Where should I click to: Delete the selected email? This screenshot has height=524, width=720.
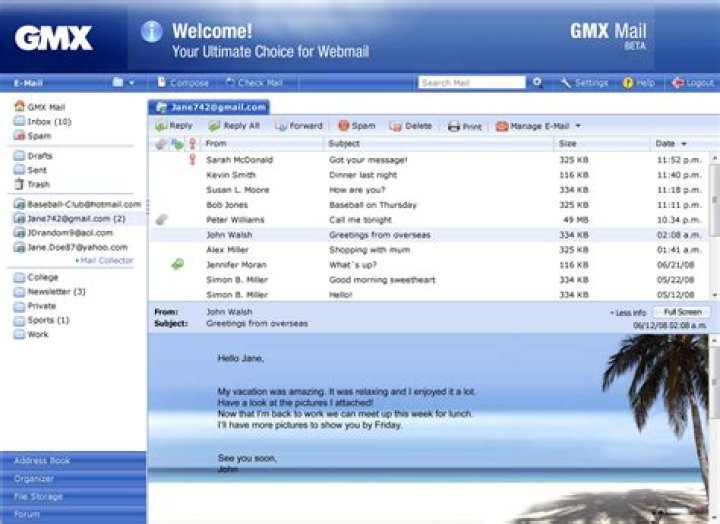coord(410,126)
